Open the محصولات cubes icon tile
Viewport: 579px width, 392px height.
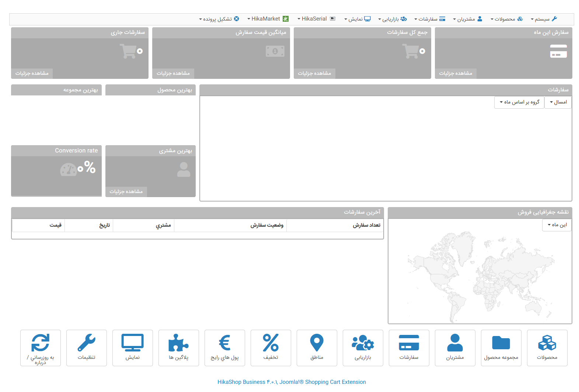[547, 347]
